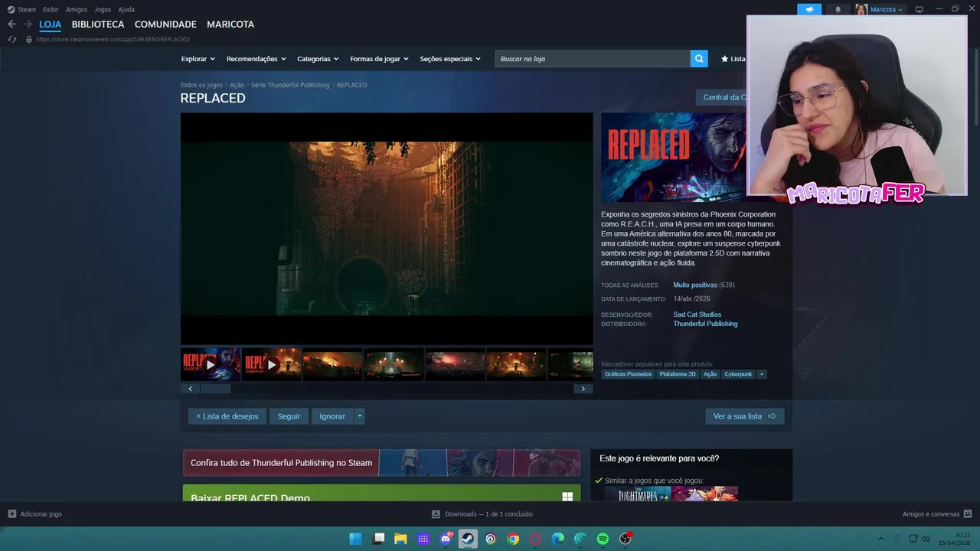Open Muito positivas reviews link
Image resolution: width=980 pixels, height=551 pixels.
point(695,285)
